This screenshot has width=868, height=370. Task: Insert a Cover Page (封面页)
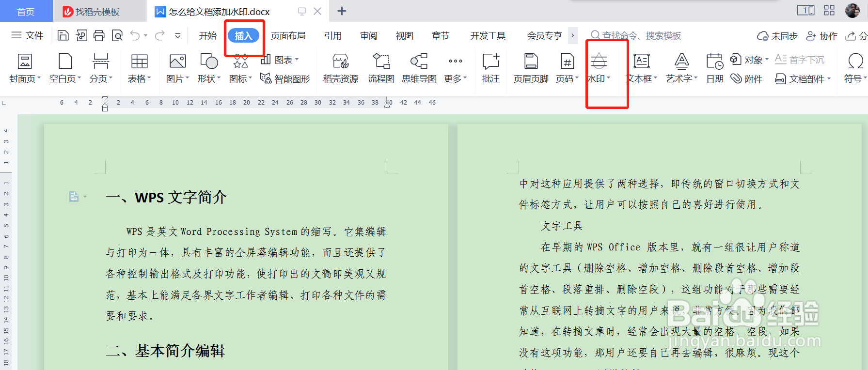(x=25, y=68)
